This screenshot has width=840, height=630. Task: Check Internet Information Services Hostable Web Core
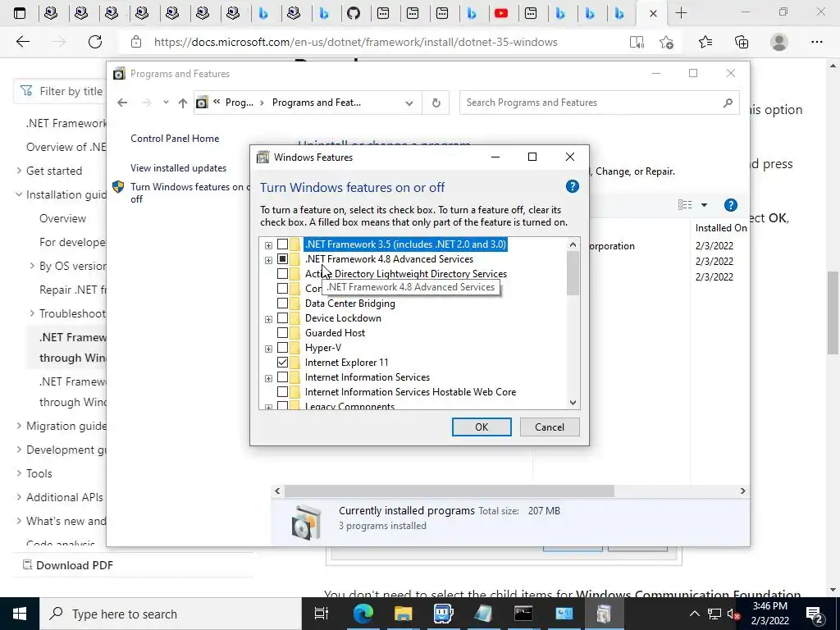pos(282,392)
